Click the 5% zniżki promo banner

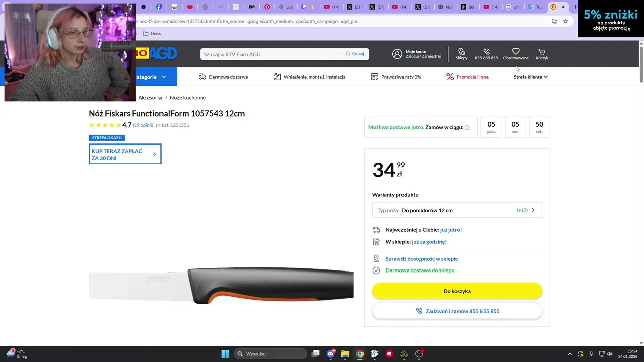click(611, 19)
